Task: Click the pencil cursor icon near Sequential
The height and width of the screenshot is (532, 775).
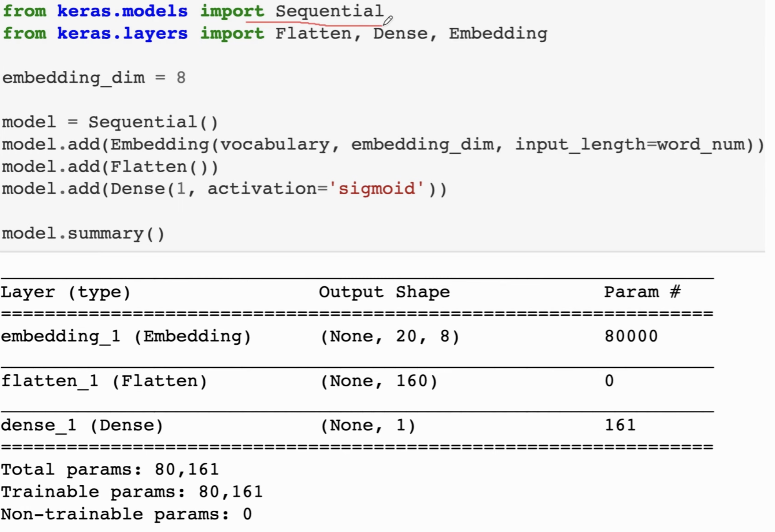Action: [x=388, y=20]
